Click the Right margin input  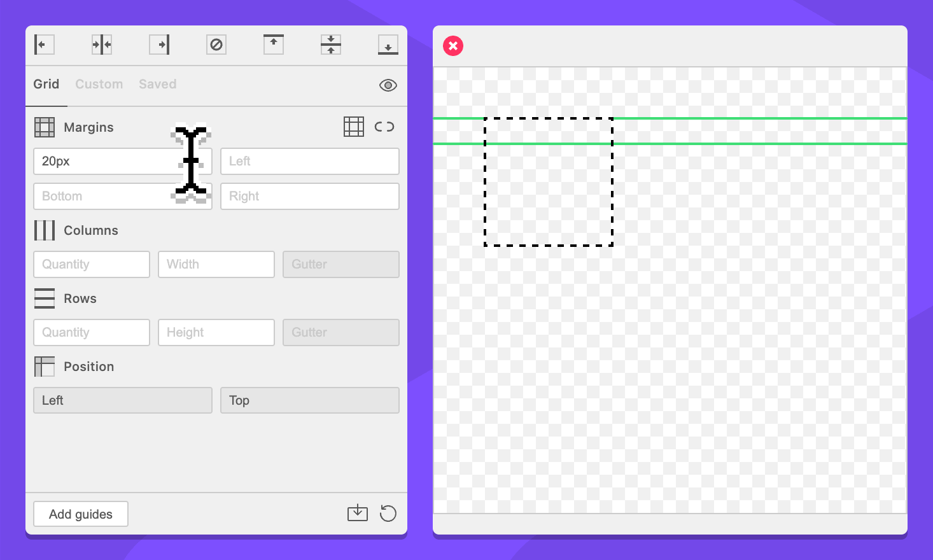[310, 196]
